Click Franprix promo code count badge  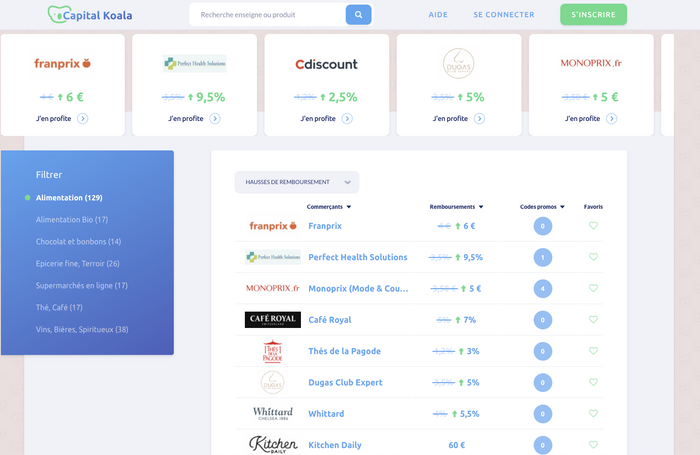543,226
